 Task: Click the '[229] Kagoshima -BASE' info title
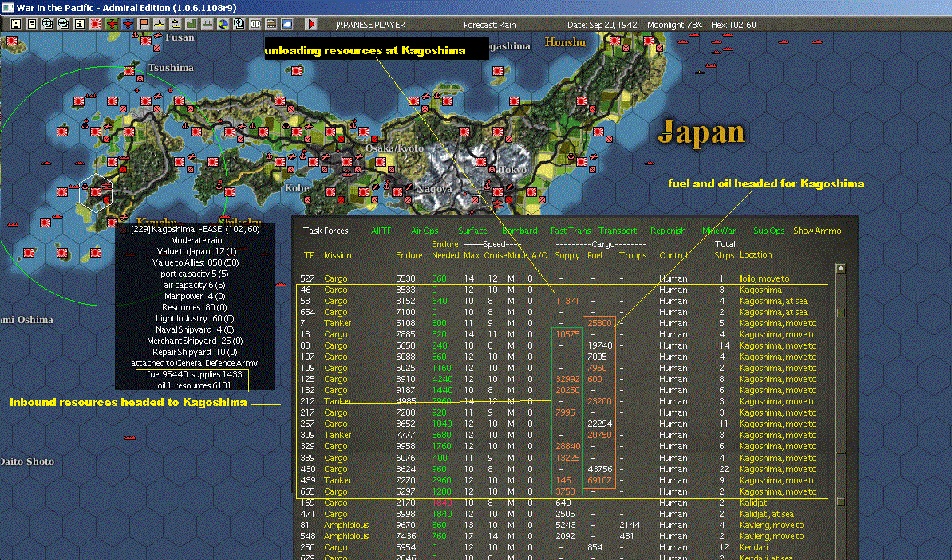(x=196, y=229)
